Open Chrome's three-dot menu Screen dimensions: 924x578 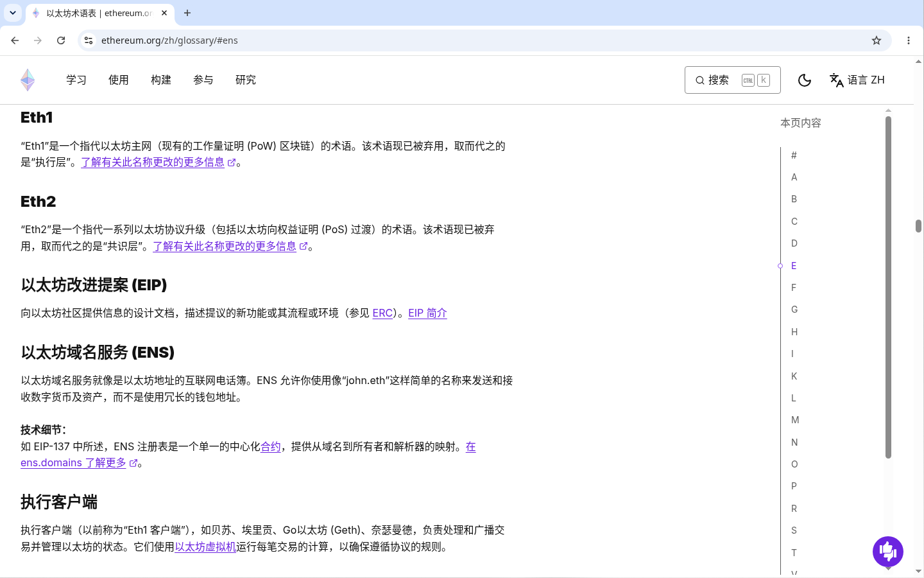coord(909,40)
